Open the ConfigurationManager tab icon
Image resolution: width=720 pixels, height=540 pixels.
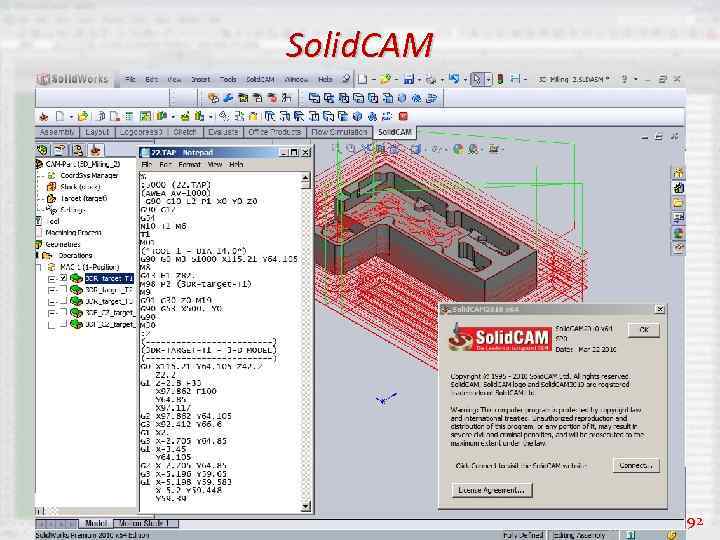[78, 150]
